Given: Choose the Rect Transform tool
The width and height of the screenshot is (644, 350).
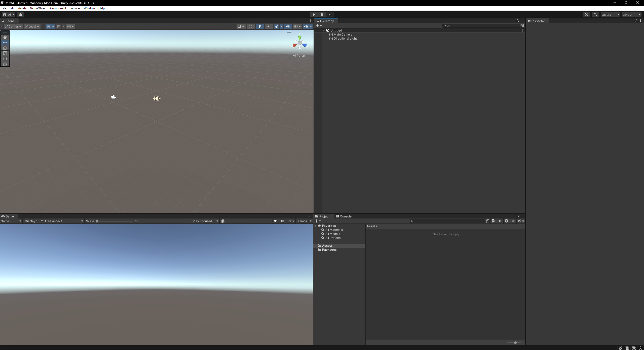Looking at the screenshot, I should 5,58.
